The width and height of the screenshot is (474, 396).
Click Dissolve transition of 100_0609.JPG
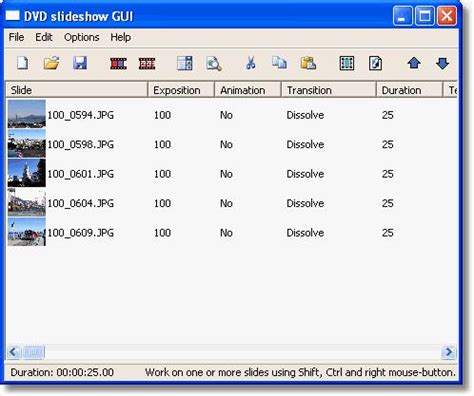click(x=305, y=233)
